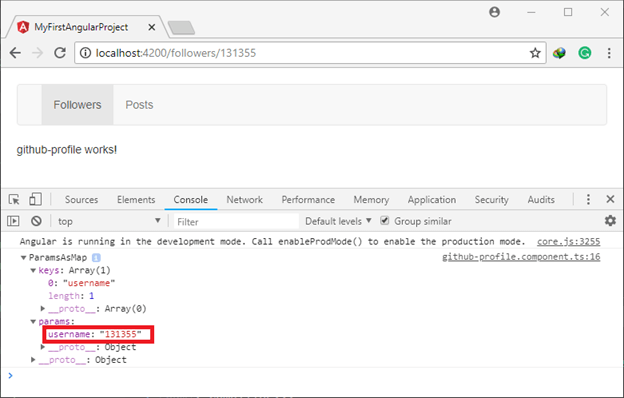Screen dimensions: 624x398
Task: Show the console sidebar panel icon
Action: click(x=13, y=221)
